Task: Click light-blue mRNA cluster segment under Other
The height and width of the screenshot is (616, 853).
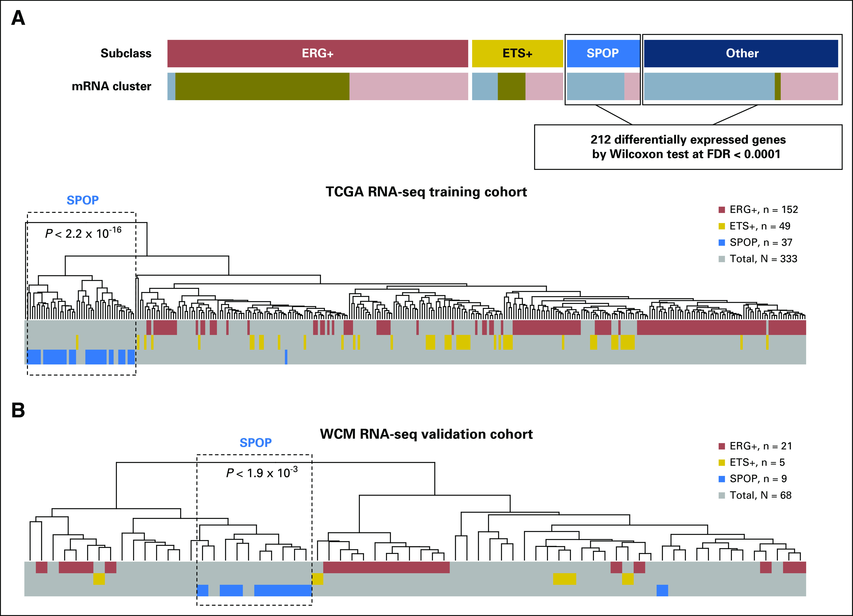Action: pyautogui.click(x=709, y=86)
